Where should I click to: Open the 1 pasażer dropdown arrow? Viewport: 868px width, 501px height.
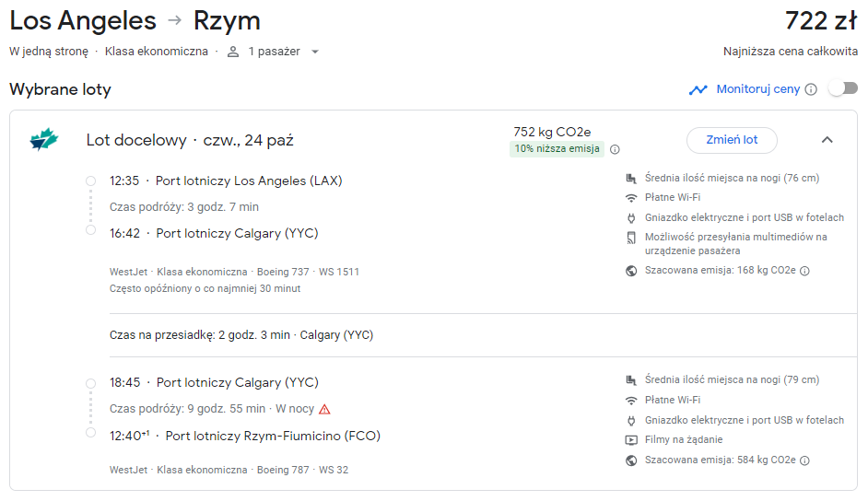(x=315, y=52)
